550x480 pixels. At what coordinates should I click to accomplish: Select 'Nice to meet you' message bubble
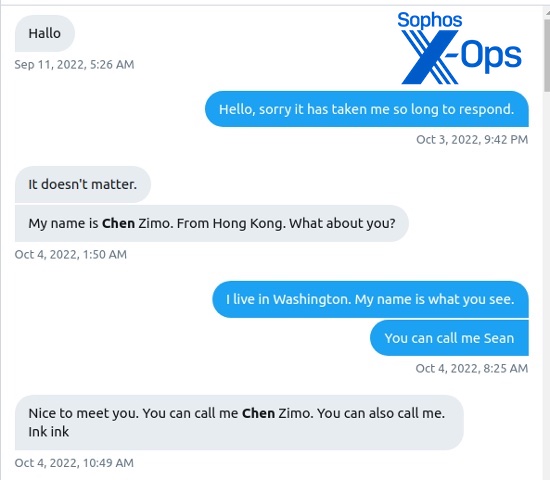point(239,422)
